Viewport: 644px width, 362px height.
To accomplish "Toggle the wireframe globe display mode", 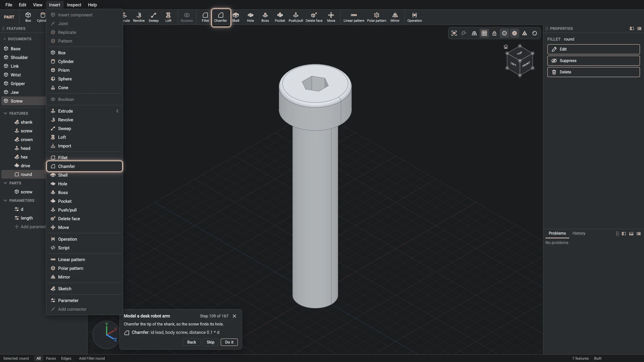I will 515,33.
